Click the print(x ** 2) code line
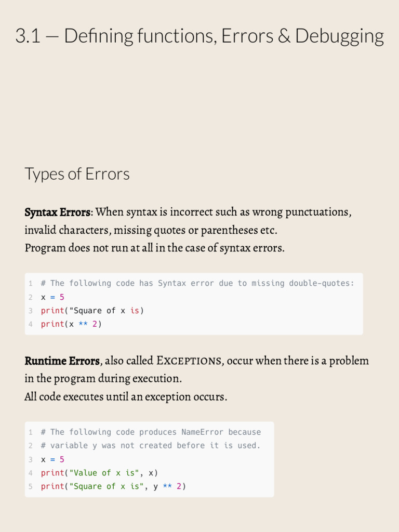Image resolution: width=399 pixels, height=532 pixels. [71, 324]
